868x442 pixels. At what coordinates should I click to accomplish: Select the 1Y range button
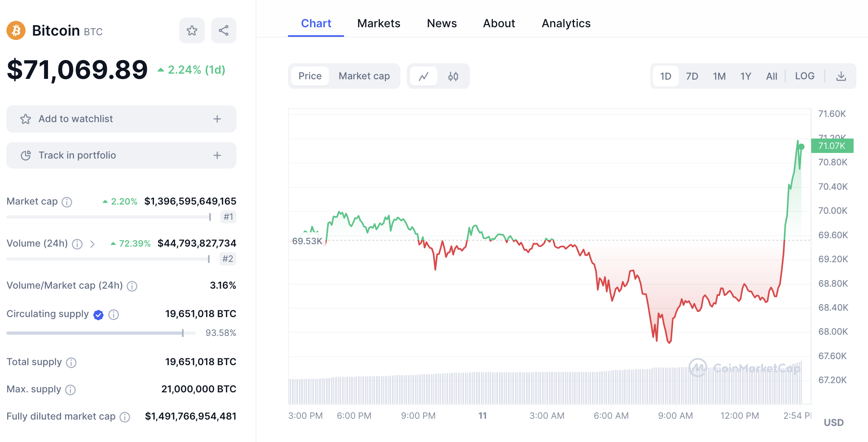coord(746,76)
